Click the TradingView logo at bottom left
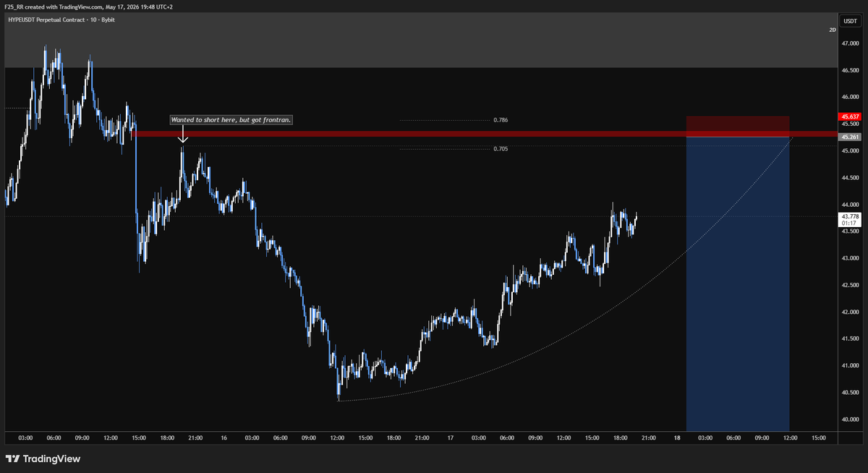Image resolution: width=868 pixels, height=473 pixels. click(x=43, y=459)
